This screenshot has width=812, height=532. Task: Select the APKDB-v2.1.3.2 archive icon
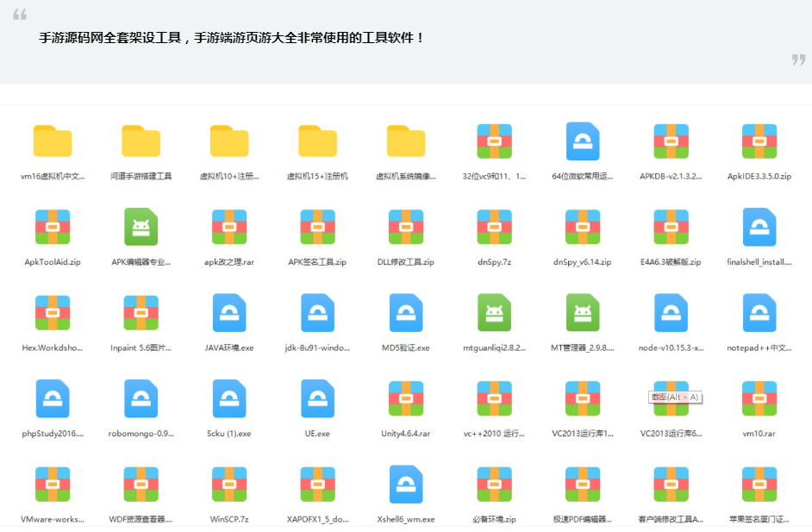tap(671, 141)
